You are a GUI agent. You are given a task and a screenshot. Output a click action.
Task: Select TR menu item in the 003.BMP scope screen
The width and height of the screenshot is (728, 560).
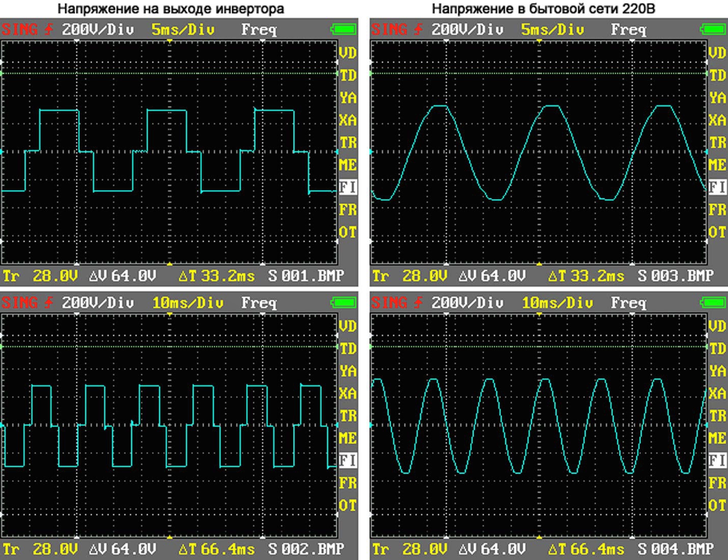pos(717,143)
